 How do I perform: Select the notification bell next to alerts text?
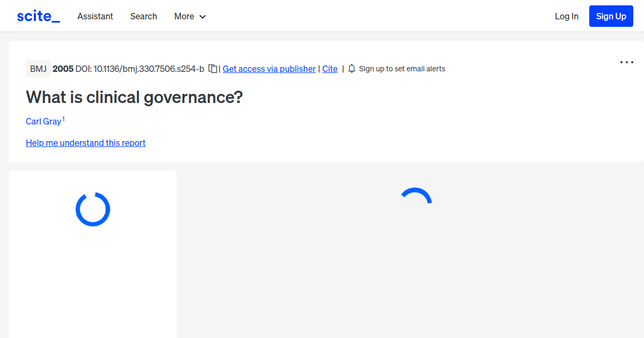point(352,69)
